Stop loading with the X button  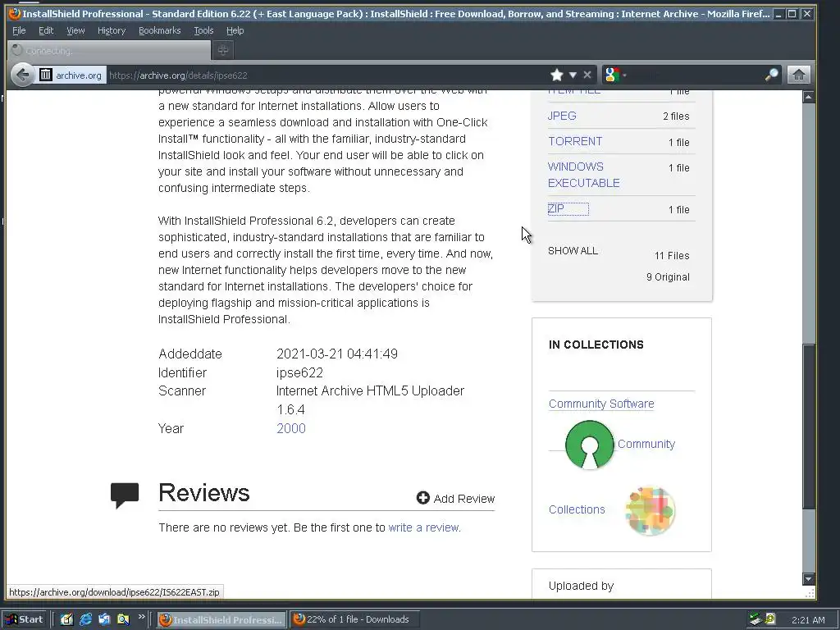click(x=587, y=75)
